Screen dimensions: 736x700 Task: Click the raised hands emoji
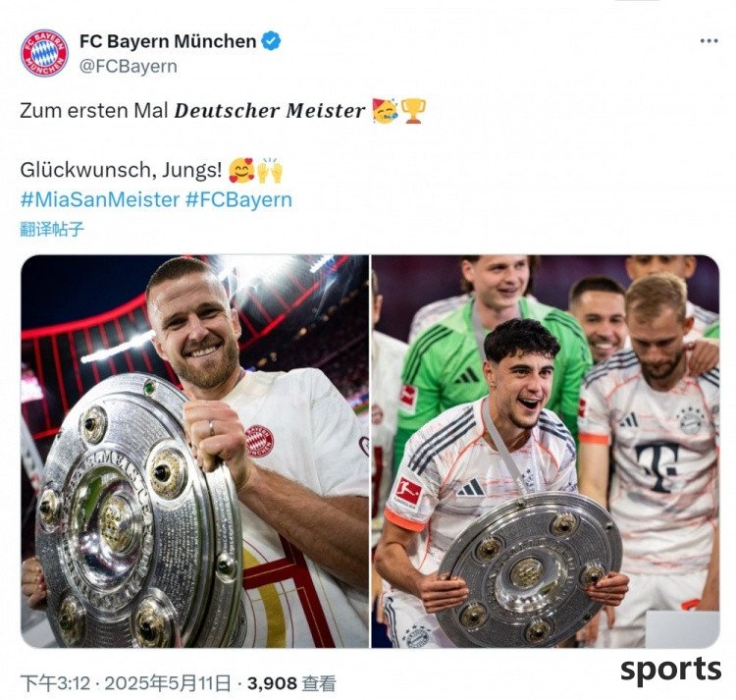coord(270,170)
